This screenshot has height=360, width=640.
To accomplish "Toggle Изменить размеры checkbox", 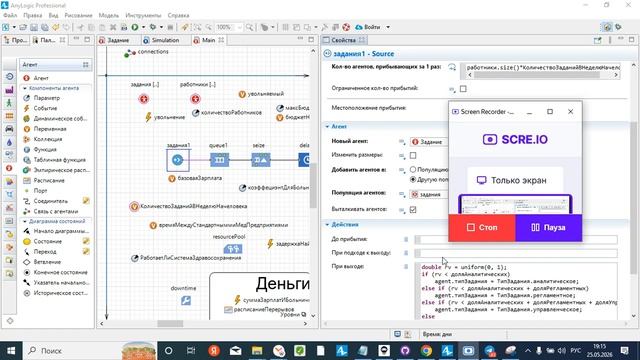I will coord(413,155).
